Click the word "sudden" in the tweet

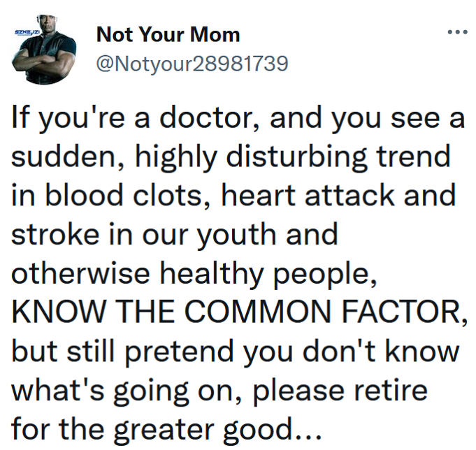64,157
